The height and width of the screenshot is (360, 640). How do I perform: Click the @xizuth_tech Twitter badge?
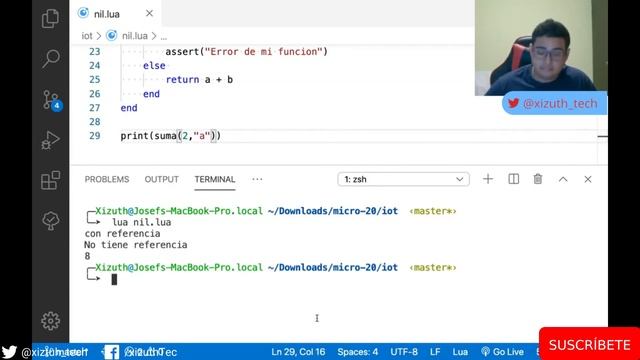[x=554, y=104]
